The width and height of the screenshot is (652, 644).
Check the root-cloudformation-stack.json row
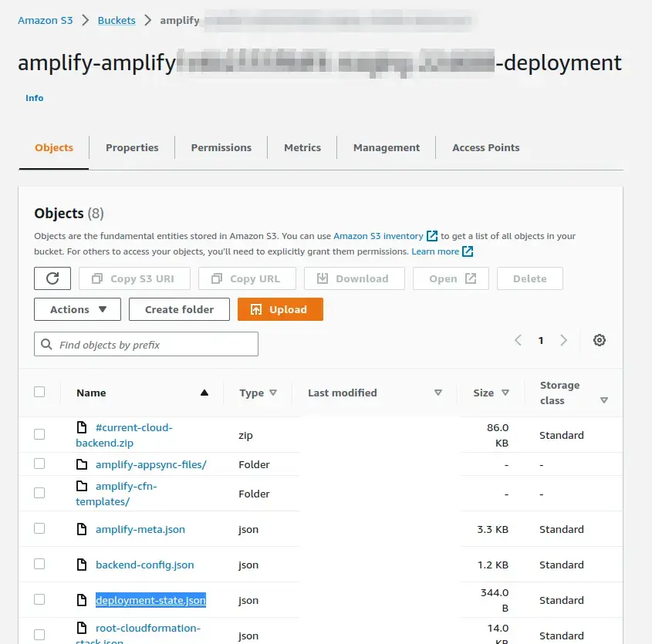click(39, 635)
